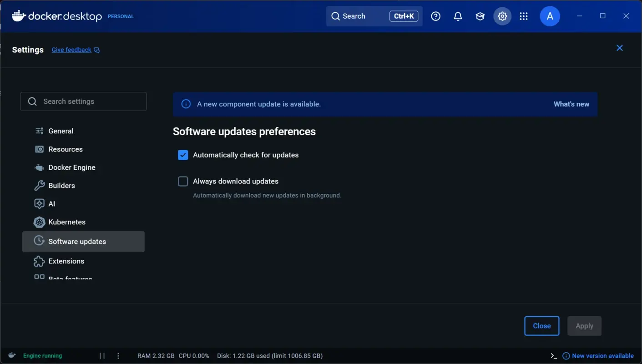The height and width of the screenshot is (364, 642).
Task: Click the account avatar in top bar
Action: pyautogui.click(x=550, y=16)
